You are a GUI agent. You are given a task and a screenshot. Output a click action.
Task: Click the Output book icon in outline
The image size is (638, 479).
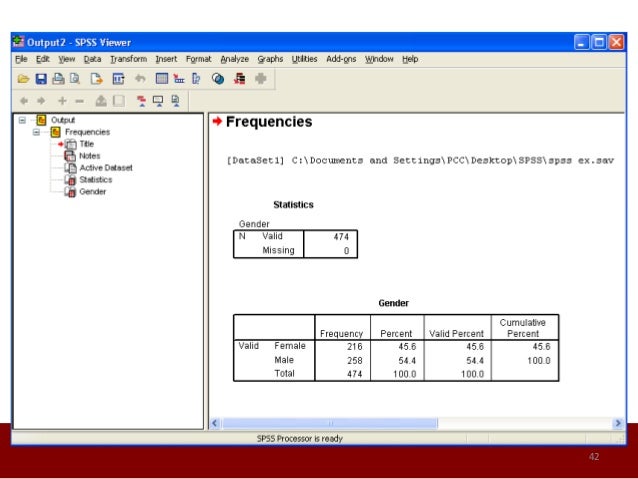point(41,120)
